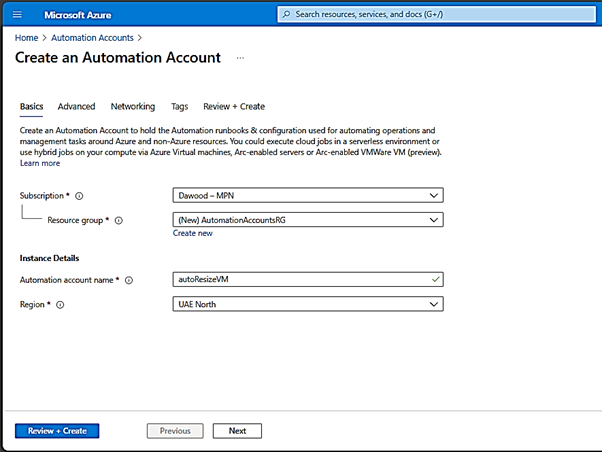The height and width of the screenshot is (452, 602).
Task: Edit the Automation account name field
Action: (x=308, y=279)
